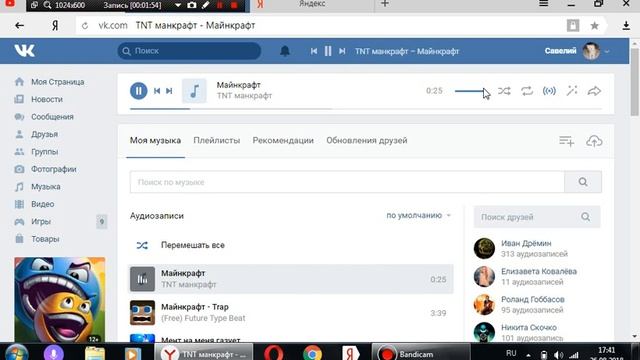Viewport: 640px width, 360px height.
Task: Go back with browser back arrow
Action: tap(19, 26)
